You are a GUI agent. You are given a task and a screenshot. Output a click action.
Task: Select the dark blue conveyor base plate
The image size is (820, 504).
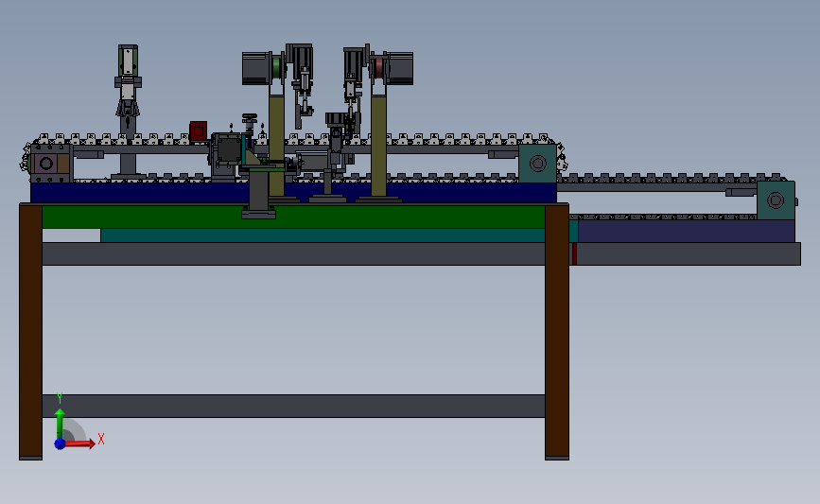coord(293,193)
